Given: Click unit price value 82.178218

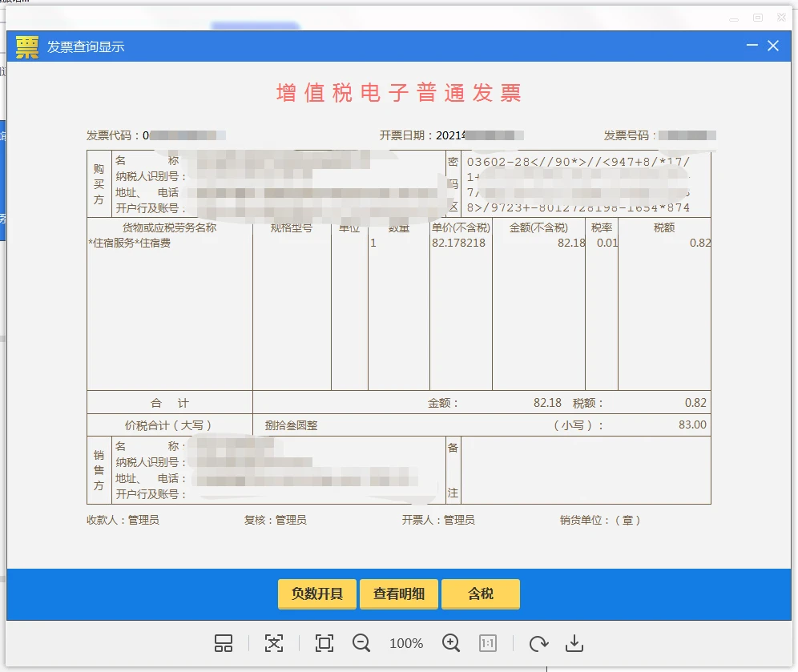Looking at the screenshot, I should [x=458, y=243].
